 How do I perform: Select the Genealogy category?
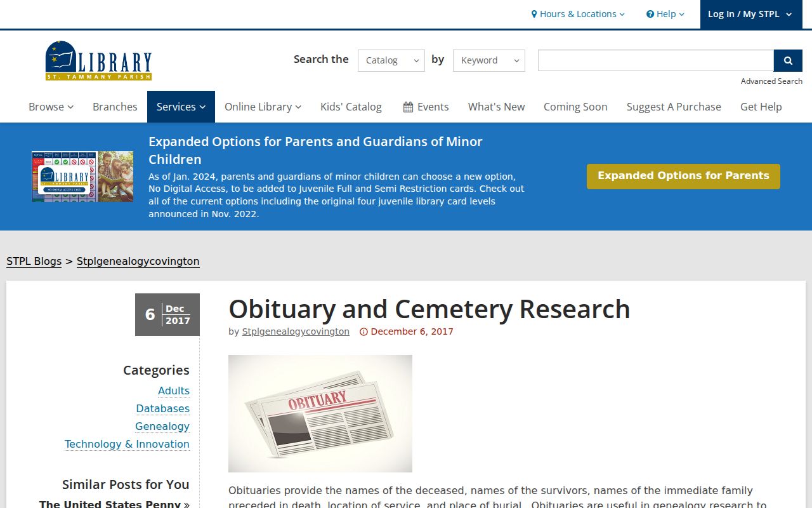[162, 426]
